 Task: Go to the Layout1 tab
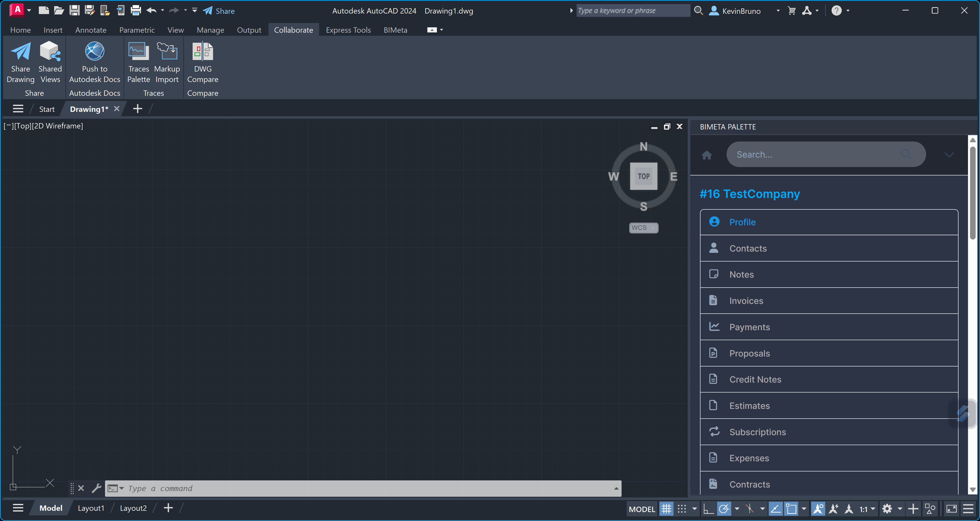pos(91,508)
